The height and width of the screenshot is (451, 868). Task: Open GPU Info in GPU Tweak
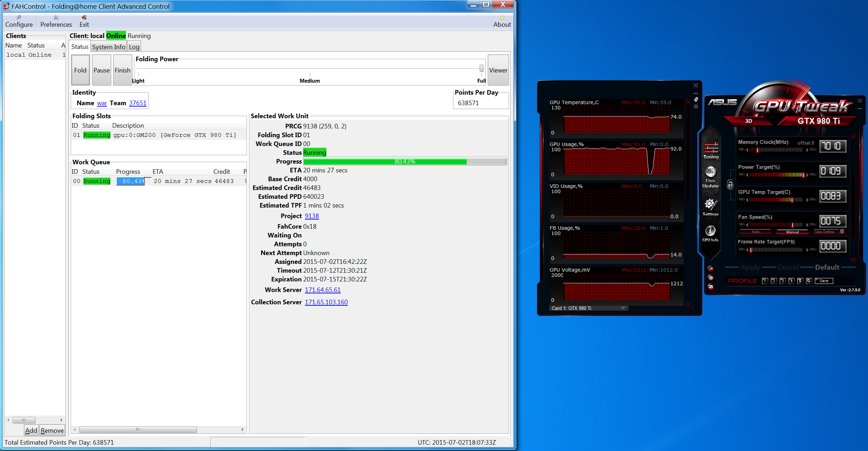coord(710,234)
